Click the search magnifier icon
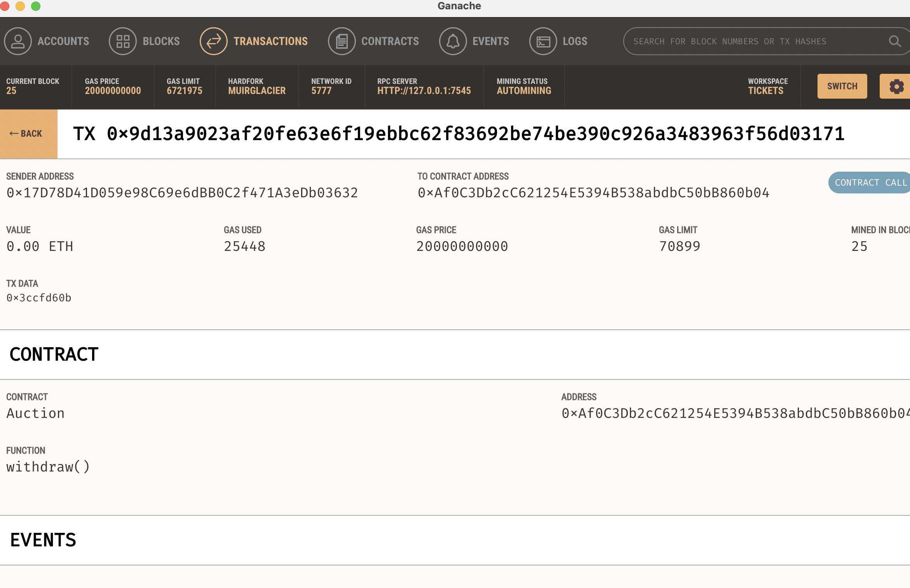The image size is (910, 588). [895, 41]
